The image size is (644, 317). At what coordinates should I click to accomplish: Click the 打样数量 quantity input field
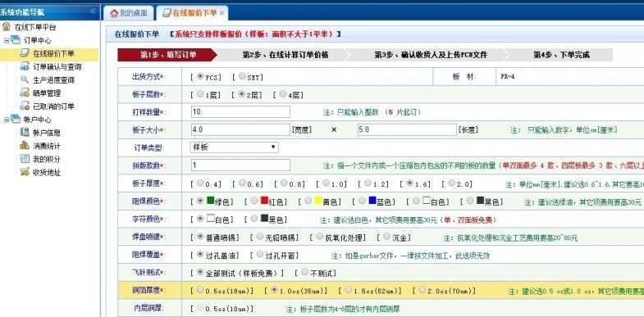coord(240,112)
